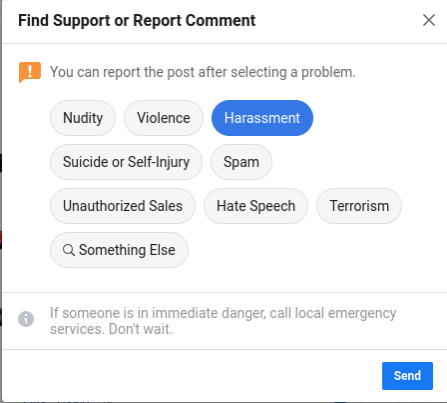Click the word Harassment in the blue pill
The height and width of the screenshot is (403, 447).
click(x=262, y=118)
